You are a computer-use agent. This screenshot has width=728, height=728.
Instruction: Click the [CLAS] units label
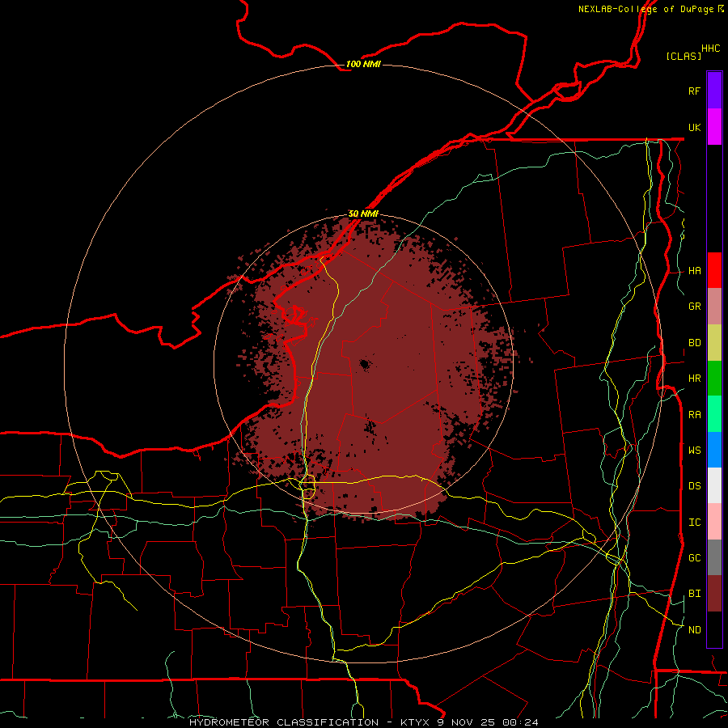click(x=684, y=56)
